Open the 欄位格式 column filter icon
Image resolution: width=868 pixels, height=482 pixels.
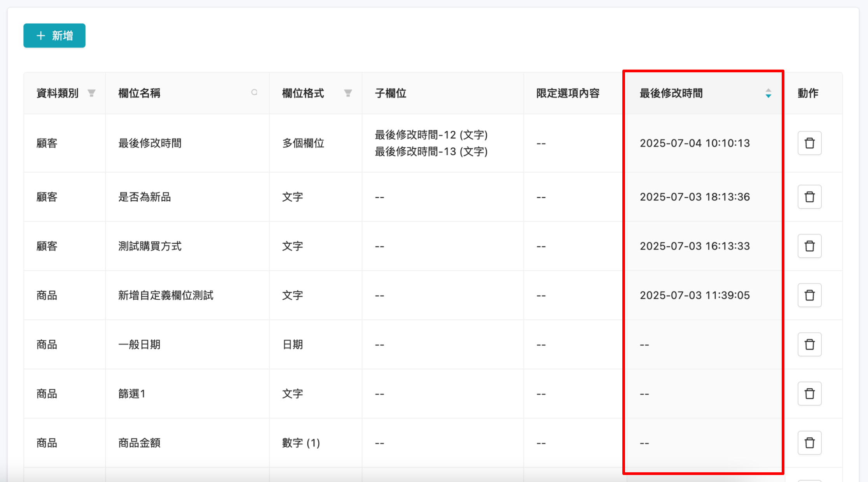click(348, 93)
